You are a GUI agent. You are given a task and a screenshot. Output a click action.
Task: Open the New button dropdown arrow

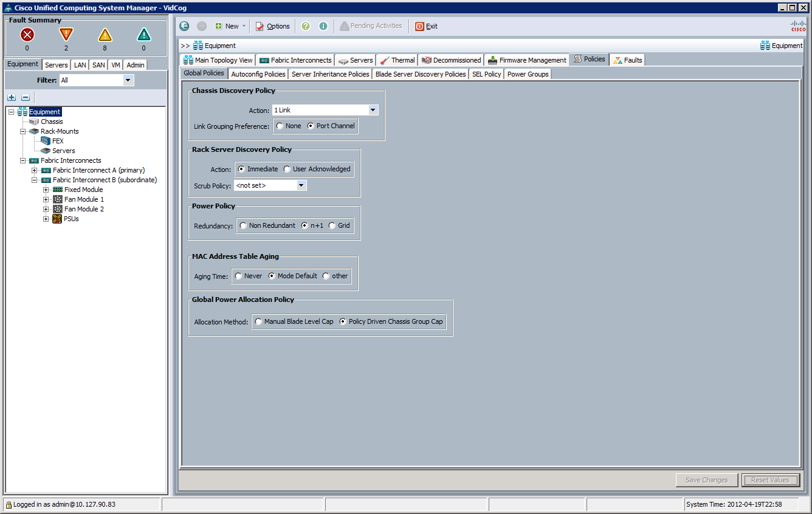pos(244,26)
